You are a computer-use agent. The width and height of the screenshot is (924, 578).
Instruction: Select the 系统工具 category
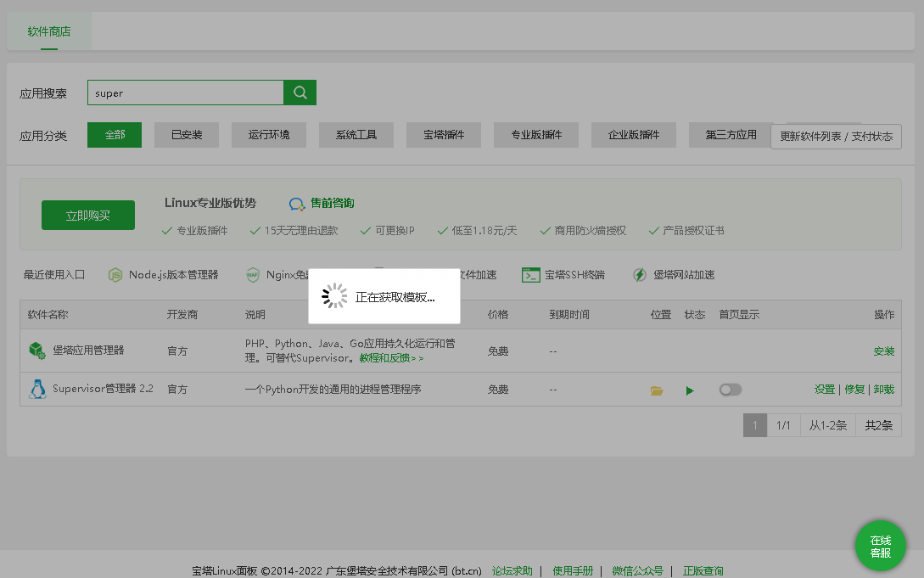click(356, 135)
